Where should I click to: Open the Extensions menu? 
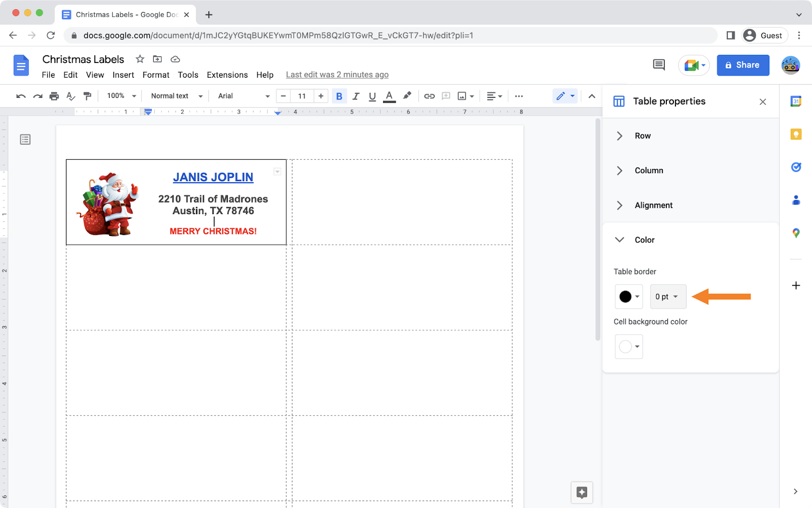click(227, 75)
